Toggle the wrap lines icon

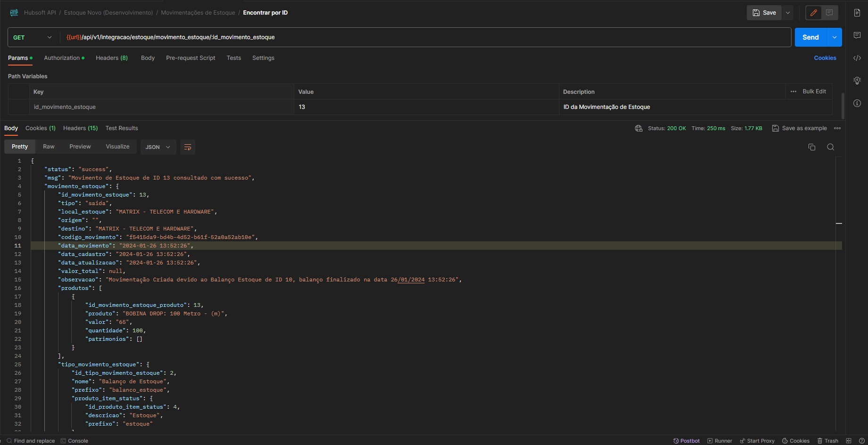point(188,147)
